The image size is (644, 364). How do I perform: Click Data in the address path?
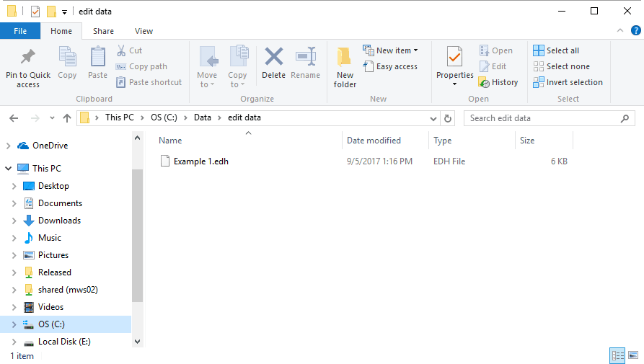tap(203, 117)
